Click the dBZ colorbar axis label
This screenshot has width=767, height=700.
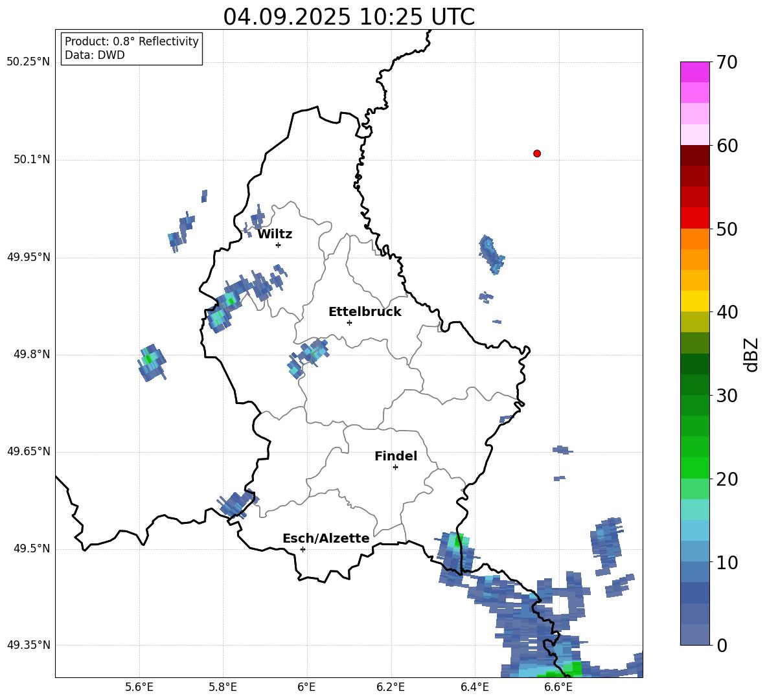(751, 354)
